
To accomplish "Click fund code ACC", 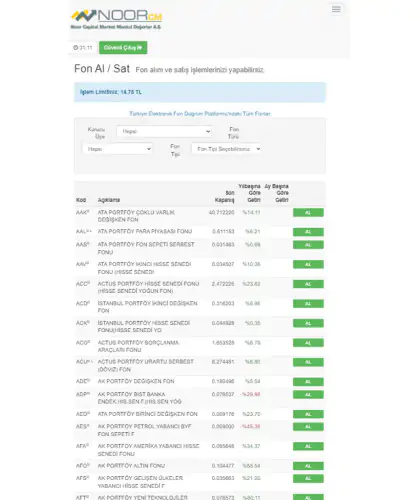I will click(83, 284).
